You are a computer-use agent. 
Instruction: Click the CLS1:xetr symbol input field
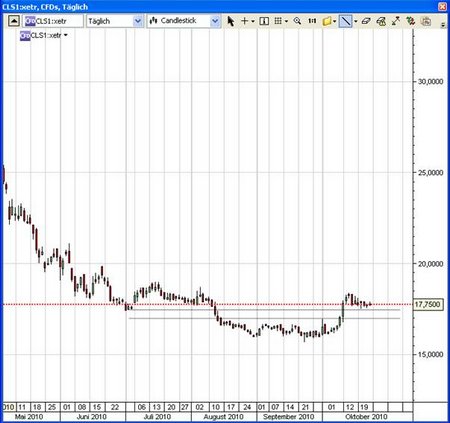click(x=53, y=21)
